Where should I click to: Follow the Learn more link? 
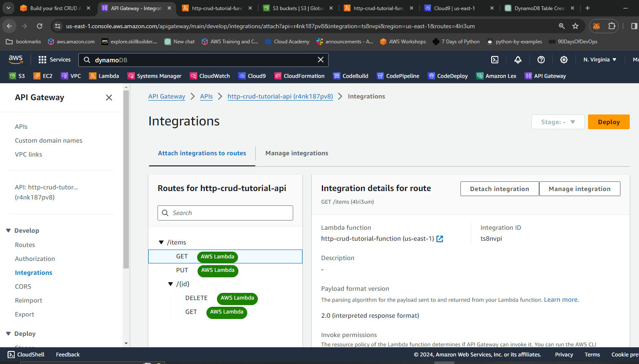561,300
